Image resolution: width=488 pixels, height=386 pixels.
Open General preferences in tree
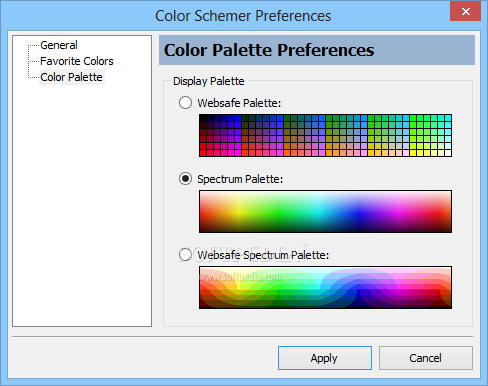pos(59,45)
